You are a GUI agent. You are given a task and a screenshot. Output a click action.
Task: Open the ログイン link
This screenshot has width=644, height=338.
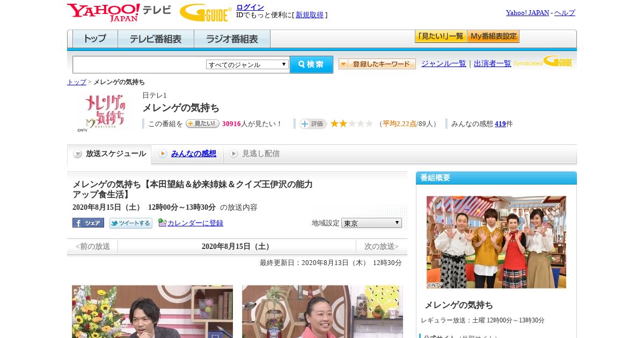point(250,7)
